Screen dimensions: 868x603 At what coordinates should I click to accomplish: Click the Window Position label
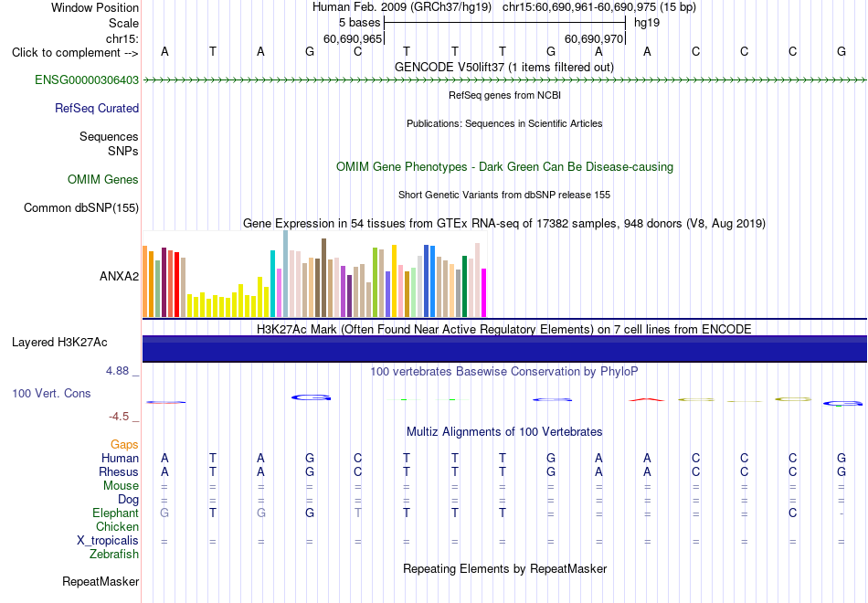95,7
